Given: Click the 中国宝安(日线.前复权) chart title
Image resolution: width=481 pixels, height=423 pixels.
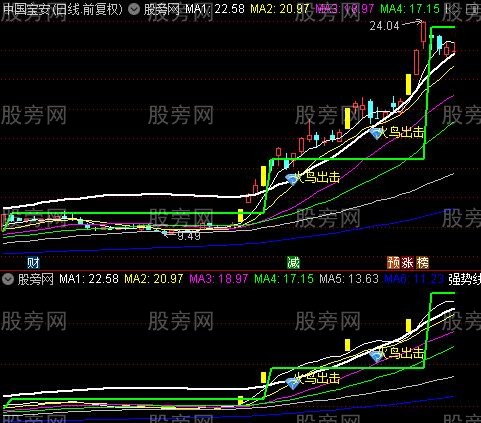Looking at the screenshot, I should point(63,9).
